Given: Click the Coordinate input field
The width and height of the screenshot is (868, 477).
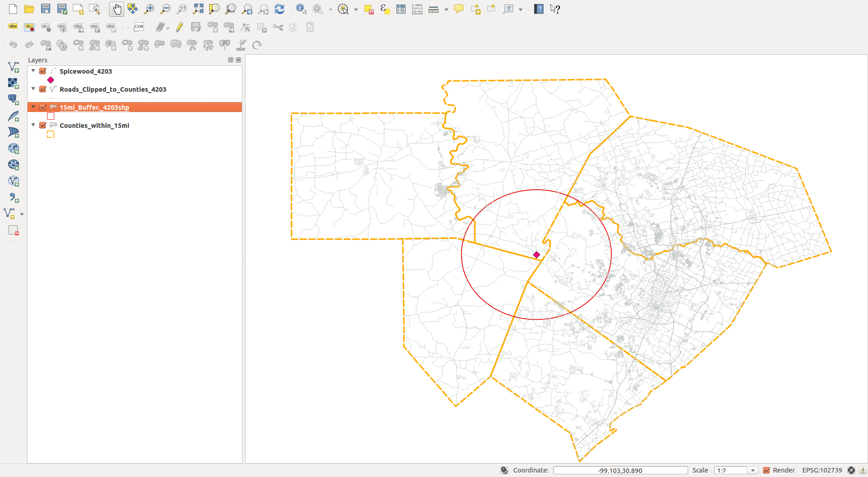Looking at the screenshot, I should 620,470.
